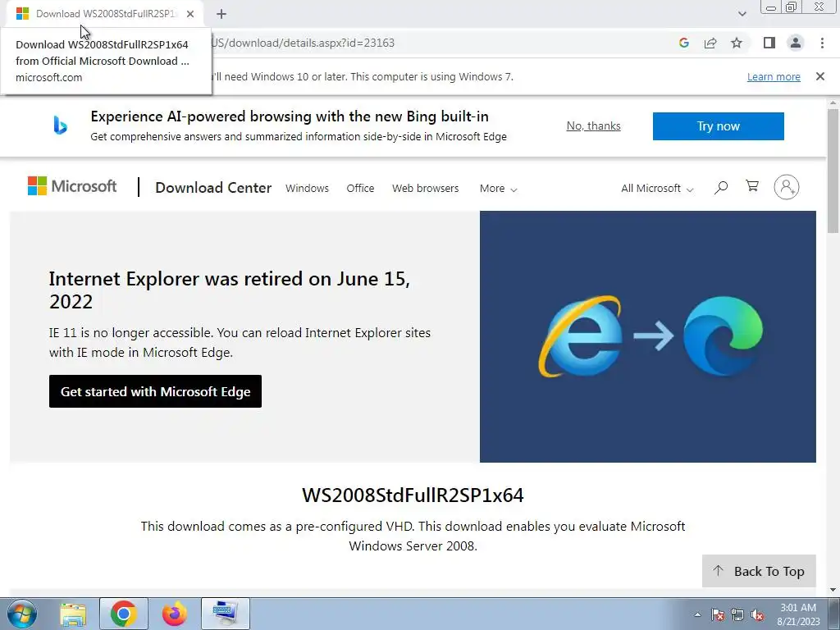Open the Chrome tab search chevron
The image size is (840, 630).
click(x=742, y=14)
